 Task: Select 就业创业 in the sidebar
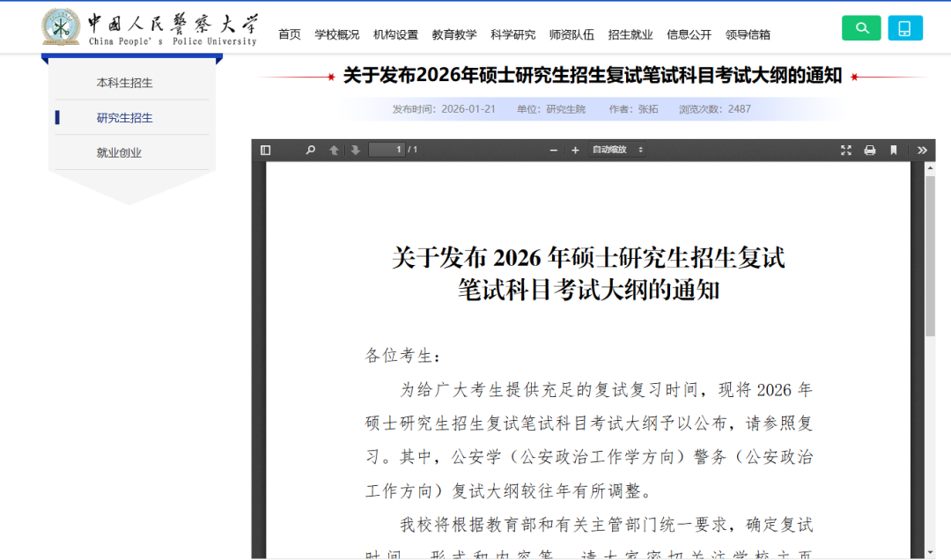point(119,152)
